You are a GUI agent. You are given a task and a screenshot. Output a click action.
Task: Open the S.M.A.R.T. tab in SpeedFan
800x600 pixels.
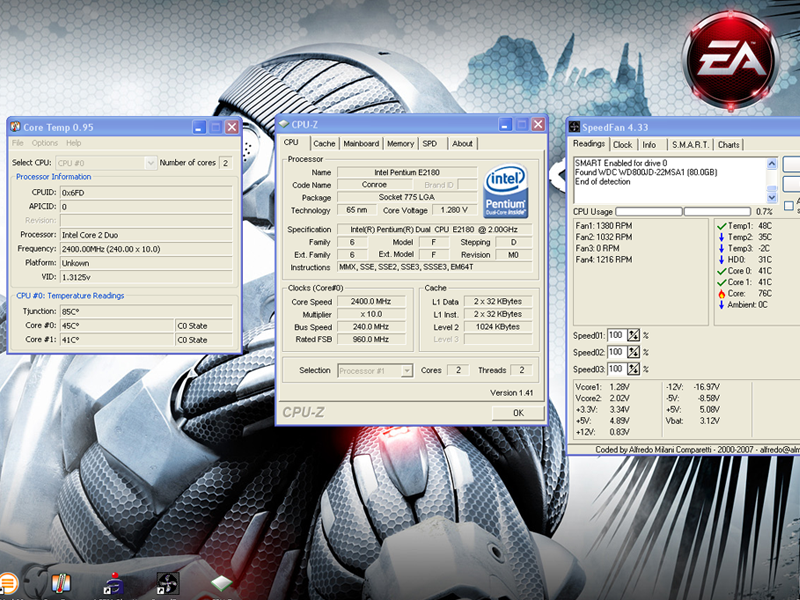point(690,145)
